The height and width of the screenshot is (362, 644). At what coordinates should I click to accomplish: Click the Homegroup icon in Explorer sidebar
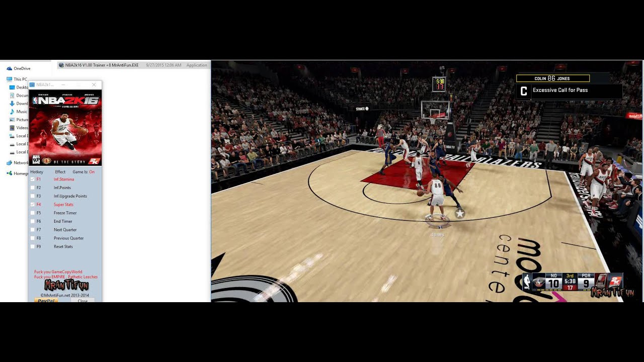point(9,173)
